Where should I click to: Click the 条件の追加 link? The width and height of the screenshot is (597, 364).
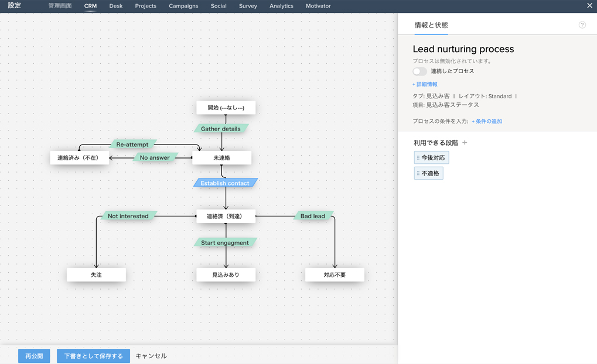(487, 121)
